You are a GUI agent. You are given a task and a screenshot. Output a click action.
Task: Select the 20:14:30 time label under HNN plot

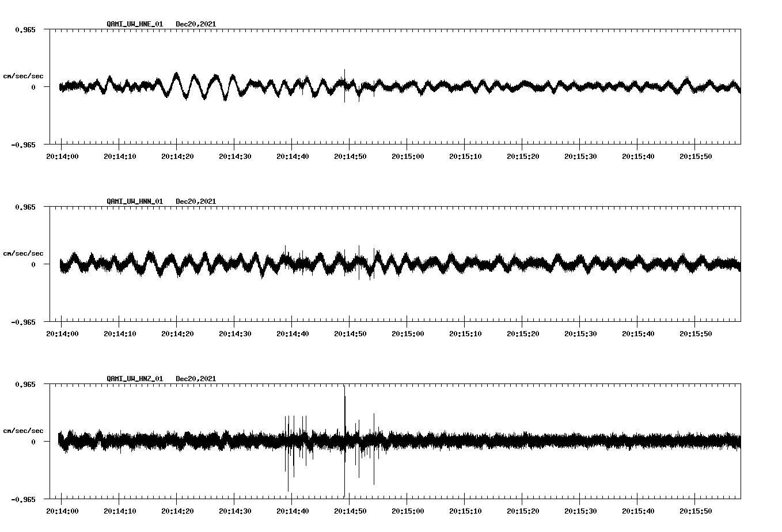tap(235, 334)
